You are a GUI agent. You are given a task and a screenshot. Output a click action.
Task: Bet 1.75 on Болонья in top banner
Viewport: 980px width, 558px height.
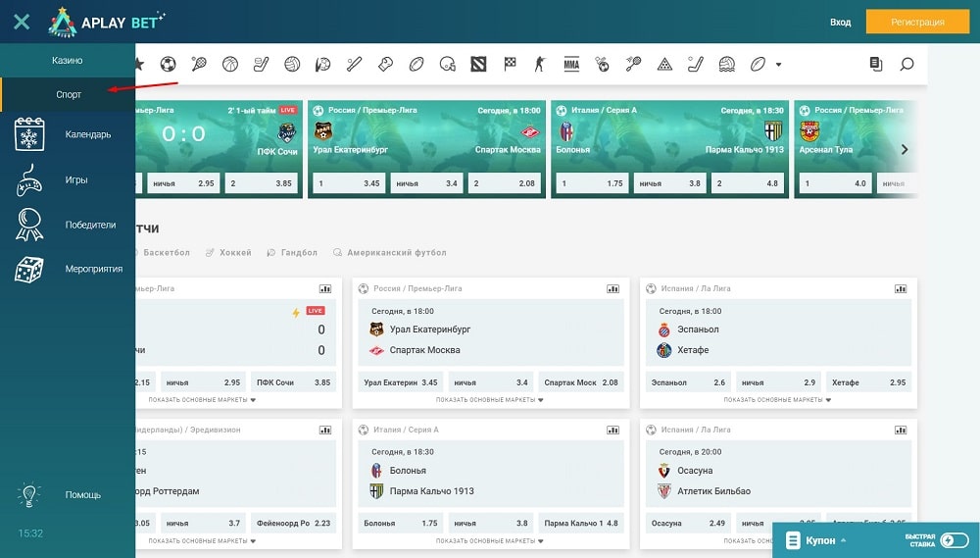click(592, 183)
